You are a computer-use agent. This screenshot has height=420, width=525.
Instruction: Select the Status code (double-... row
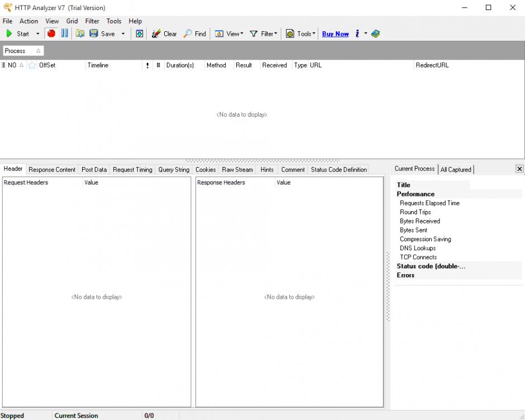coord(458,266)
